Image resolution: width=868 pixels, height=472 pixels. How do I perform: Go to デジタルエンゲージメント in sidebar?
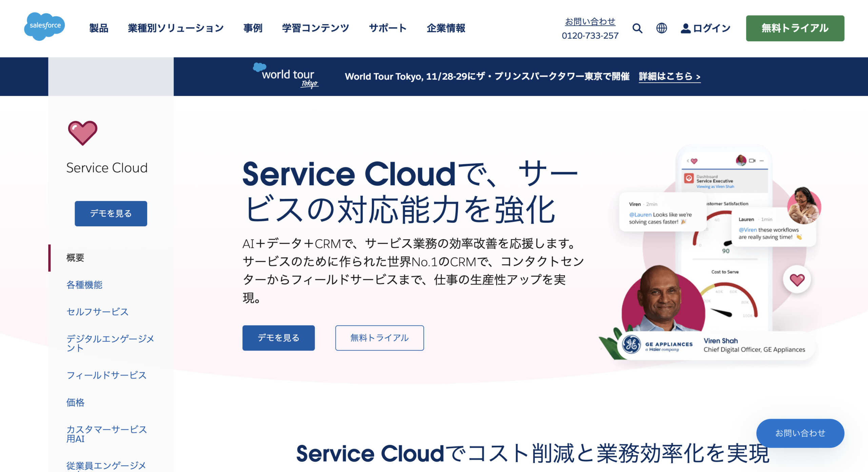(x=110, y=343)
